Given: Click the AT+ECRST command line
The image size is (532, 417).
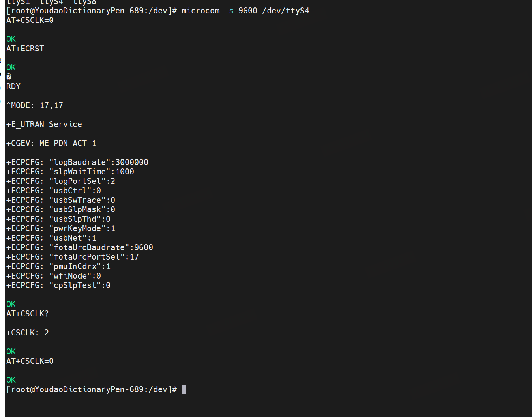Looking at the screenshot, I should point(25,49).
